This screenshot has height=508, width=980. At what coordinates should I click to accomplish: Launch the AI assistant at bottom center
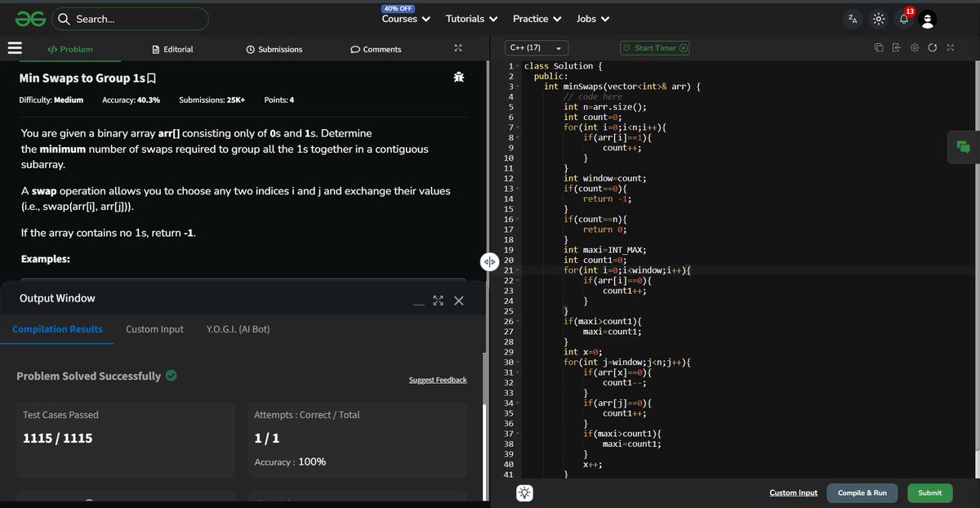[x=523, y=492]
